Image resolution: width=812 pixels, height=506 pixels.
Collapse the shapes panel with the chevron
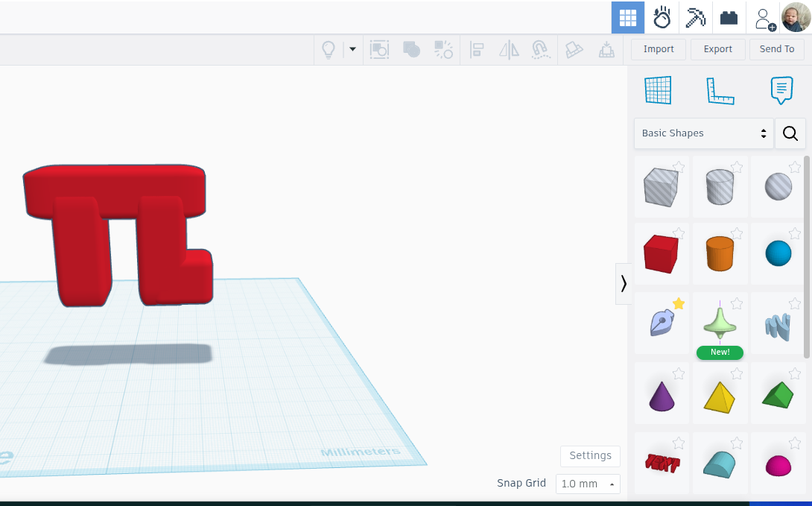624,284
